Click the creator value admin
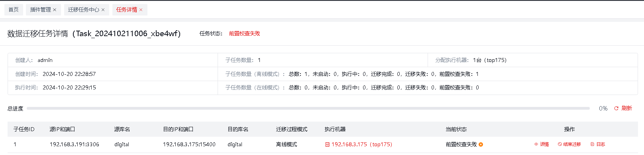 (45, 60)
